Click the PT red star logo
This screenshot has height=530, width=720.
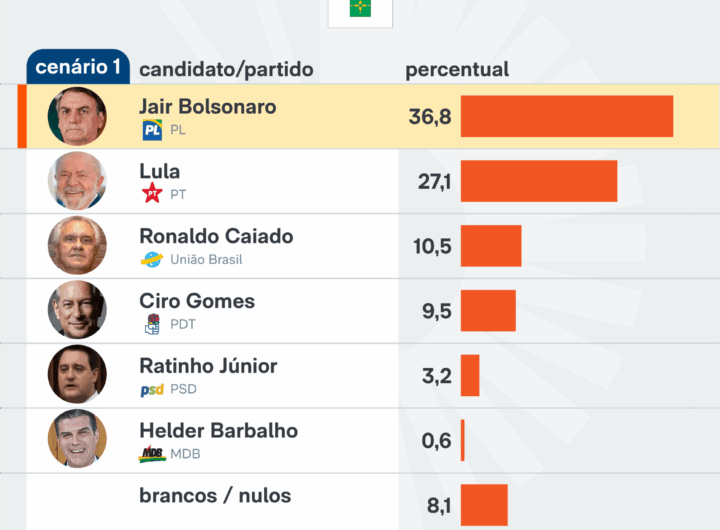[152, 194]
